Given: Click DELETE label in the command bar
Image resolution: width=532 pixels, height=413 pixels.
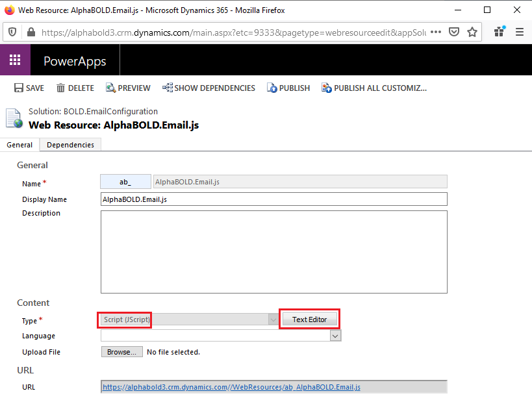Looking at the screenshot, I should click(x=81, y=88).
